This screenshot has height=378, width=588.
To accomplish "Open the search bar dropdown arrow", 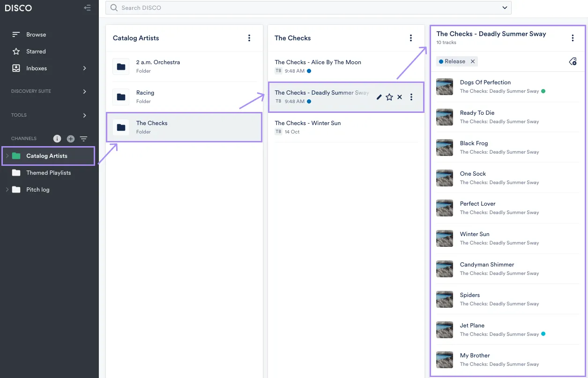I will 505,7.
